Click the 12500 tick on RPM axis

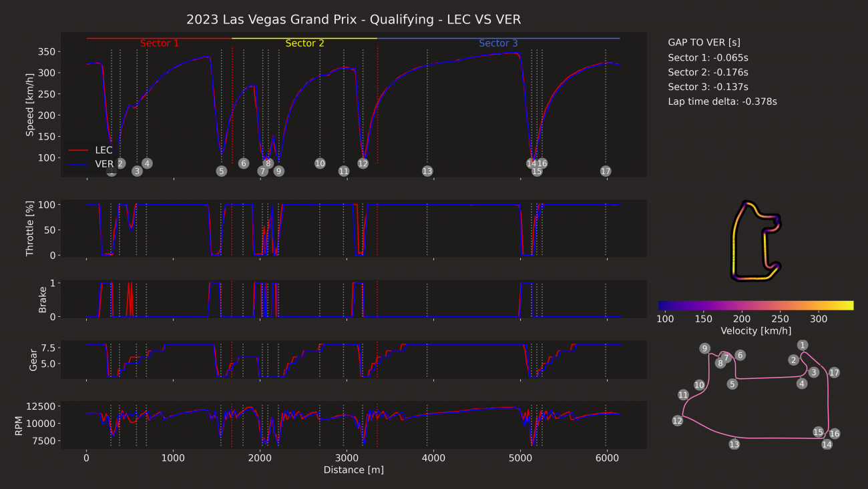point(42,406)
